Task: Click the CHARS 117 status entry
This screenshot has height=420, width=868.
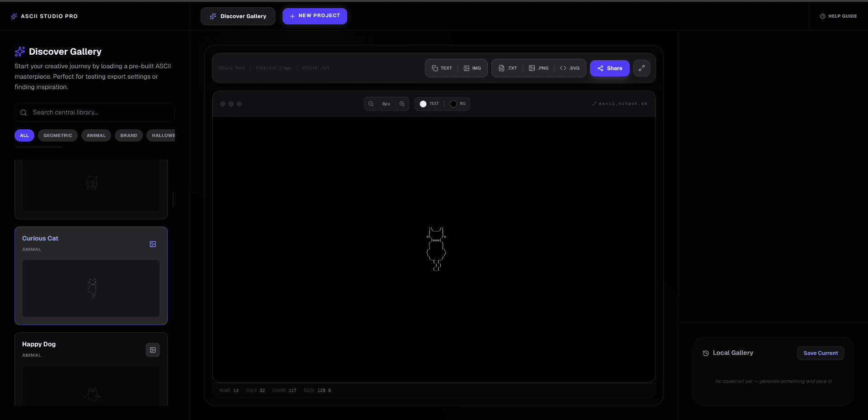Action: (284, 391)
